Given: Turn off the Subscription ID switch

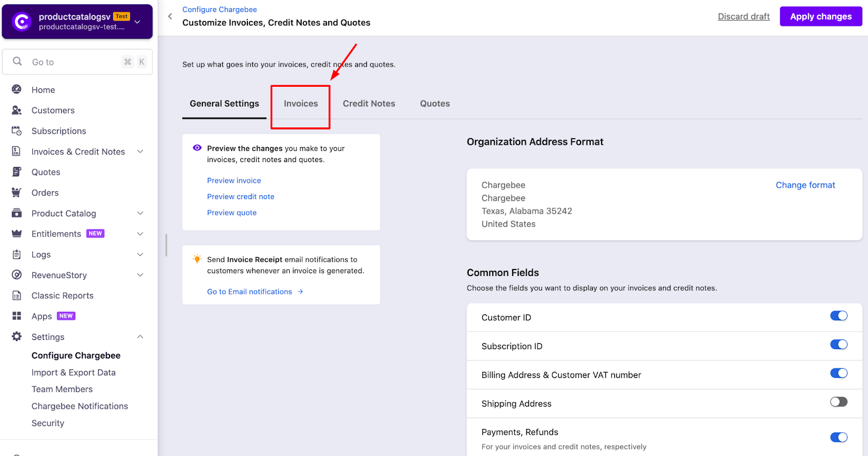Looking at the screenshot, I should [838, 345].
